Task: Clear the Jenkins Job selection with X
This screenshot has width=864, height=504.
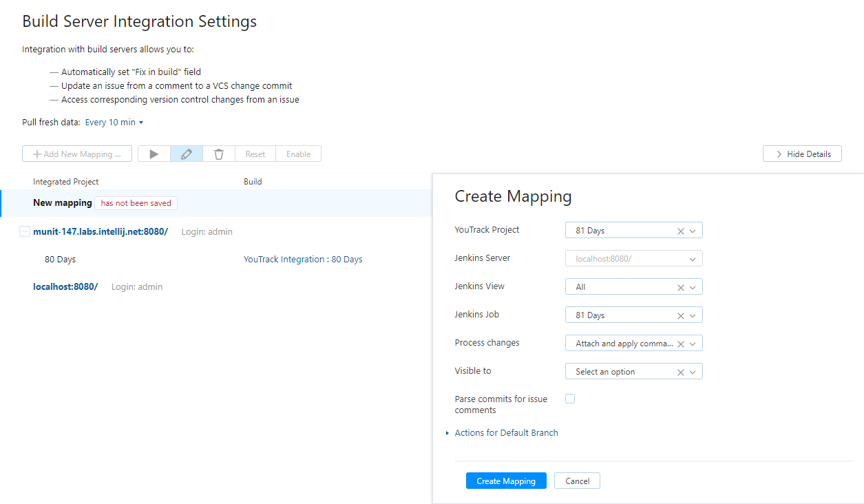Action: pos(681,316)
